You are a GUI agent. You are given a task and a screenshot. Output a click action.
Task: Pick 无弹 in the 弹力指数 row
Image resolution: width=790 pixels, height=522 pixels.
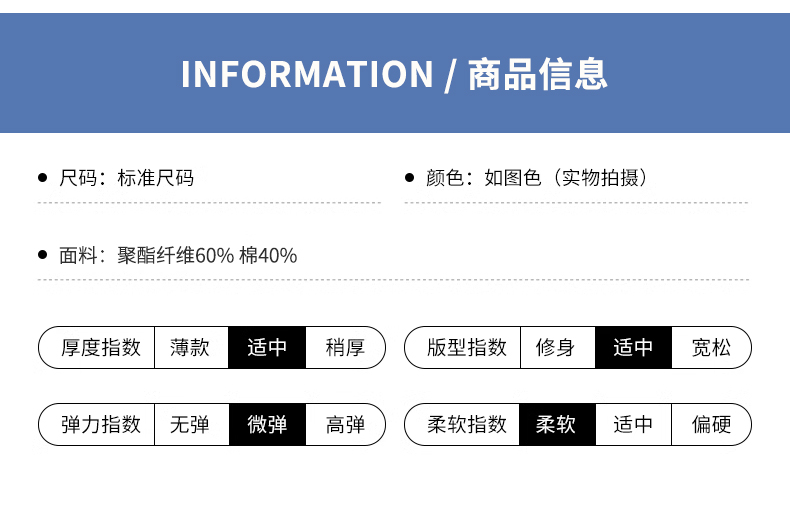(x=190, y=425)
